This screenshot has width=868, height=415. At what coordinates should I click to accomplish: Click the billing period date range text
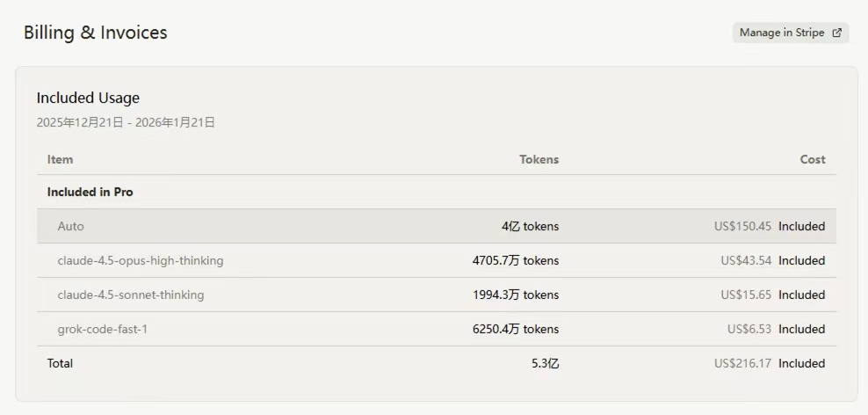coord(126,122)
